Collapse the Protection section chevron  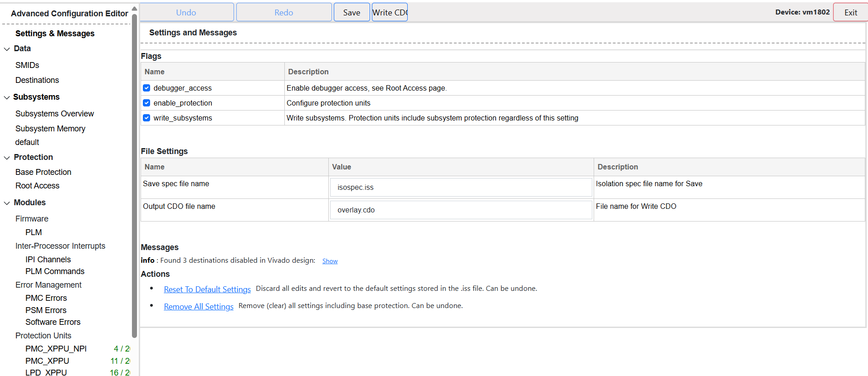pos(7,158)
